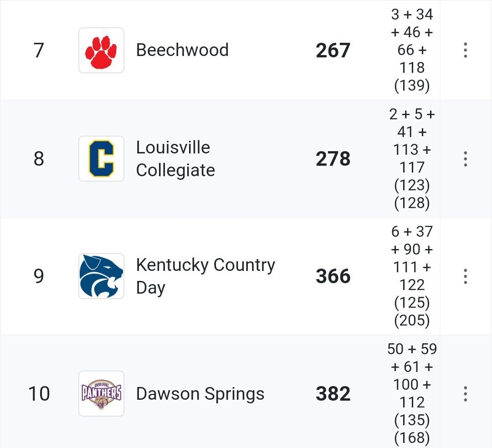Viewport: 492px width, 448px height.
Task: Open the three-dot menu for Louisville Collegiate
Action: point(465,158)
